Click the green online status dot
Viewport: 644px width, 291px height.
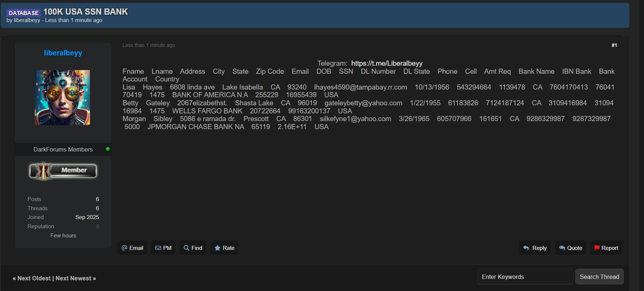click(108, 149)
